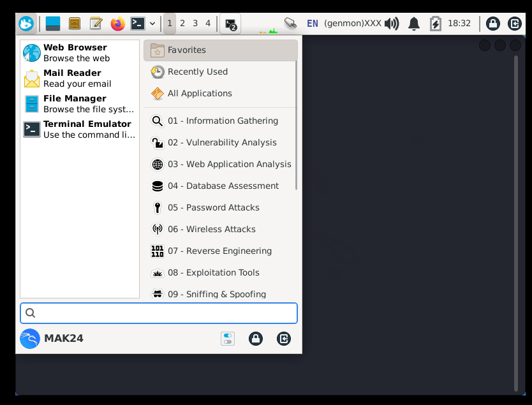Select the 08 - Exploitation Tools category
Image resolution: width=532 pixels, height=405 pixels.
(x=212, y=272)
